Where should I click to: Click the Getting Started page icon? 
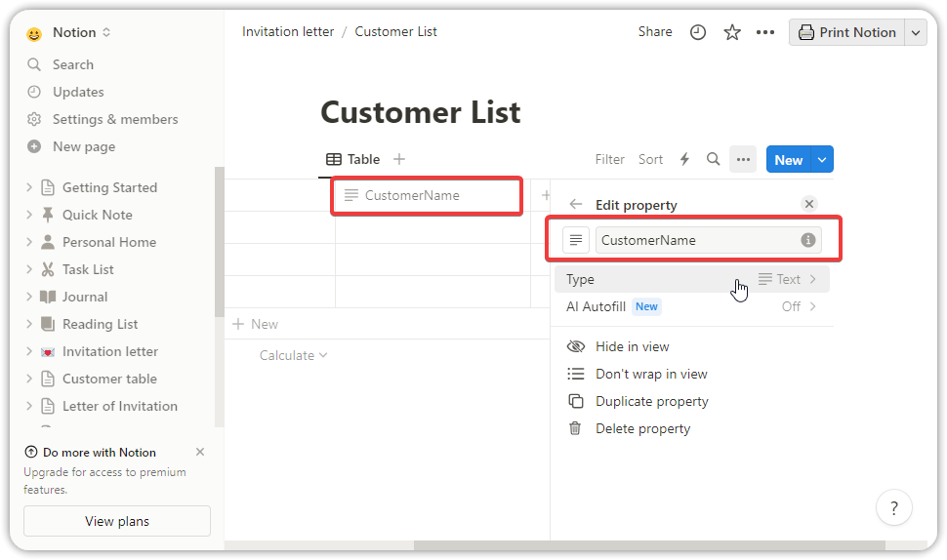[48, 187]
